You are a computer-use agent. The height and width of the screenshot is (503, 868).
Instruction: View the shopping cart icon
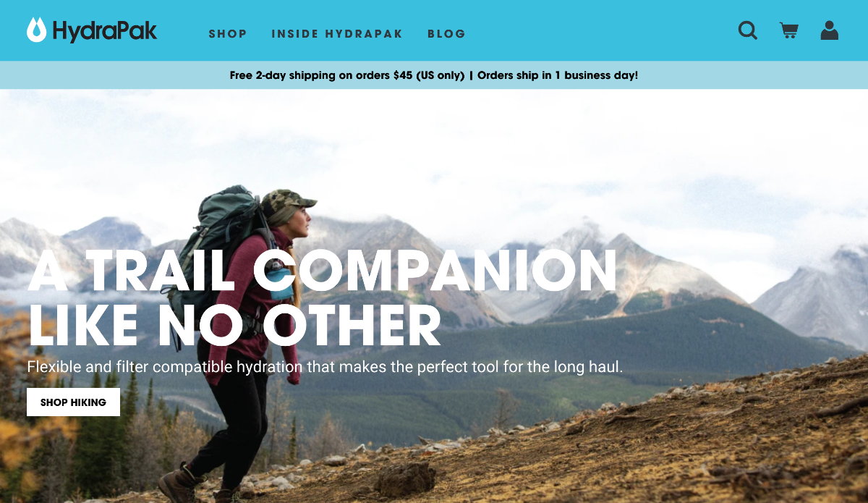pyautogui.click(x=788, y=30)
